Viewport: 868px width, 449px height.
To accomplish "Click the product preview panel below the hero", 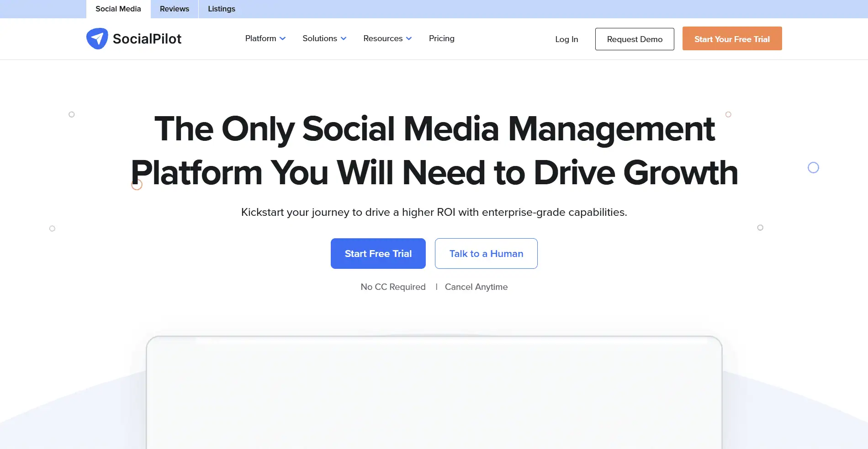I will click(434, 392).
